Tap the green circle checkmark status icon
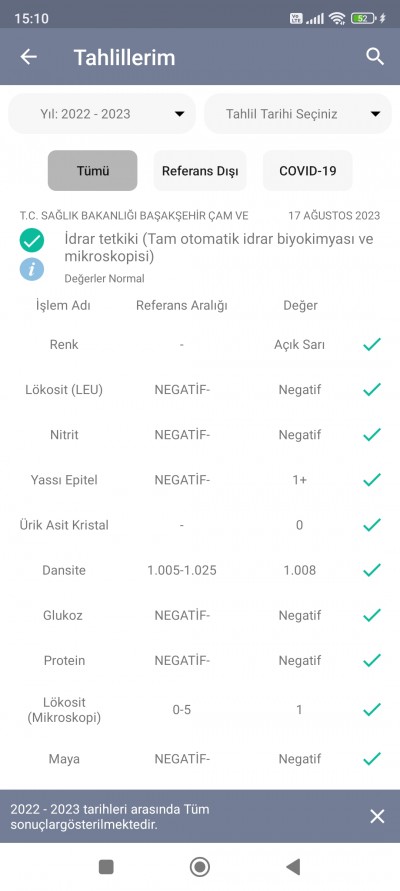 click(x=32, y=240)
